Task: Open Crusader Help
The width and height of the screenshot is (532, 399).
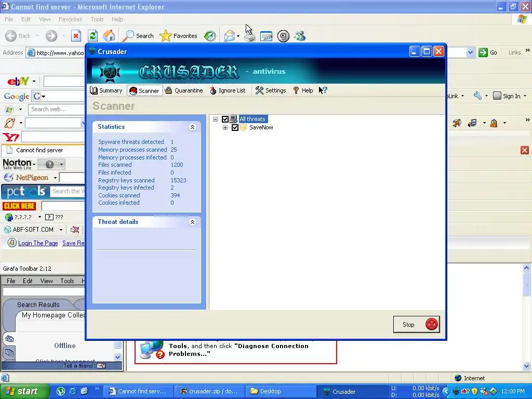Action: pos(303,90)
